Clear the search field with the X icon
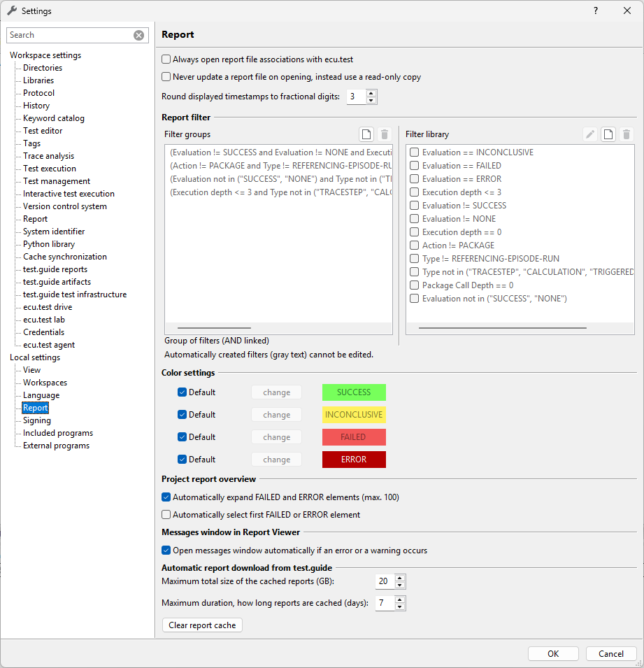Screen dimensions: 644x668 (x=139, y=36)
